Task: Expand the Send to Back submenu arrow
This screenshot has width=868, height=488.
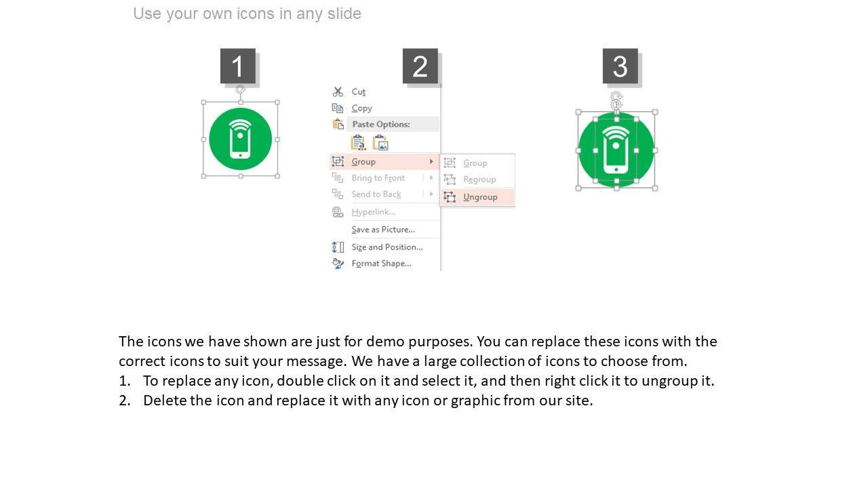Action: point(431,195)
